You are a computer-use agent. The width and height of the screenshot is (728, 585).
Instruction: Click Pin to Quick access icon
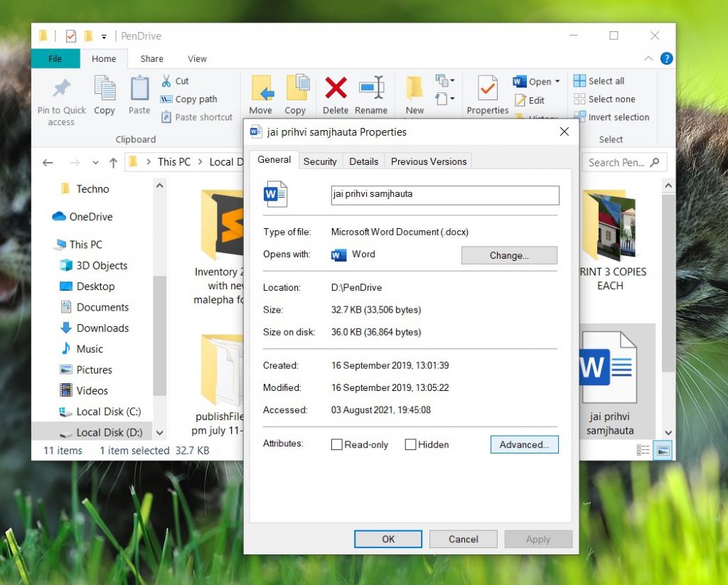point(61,89)
